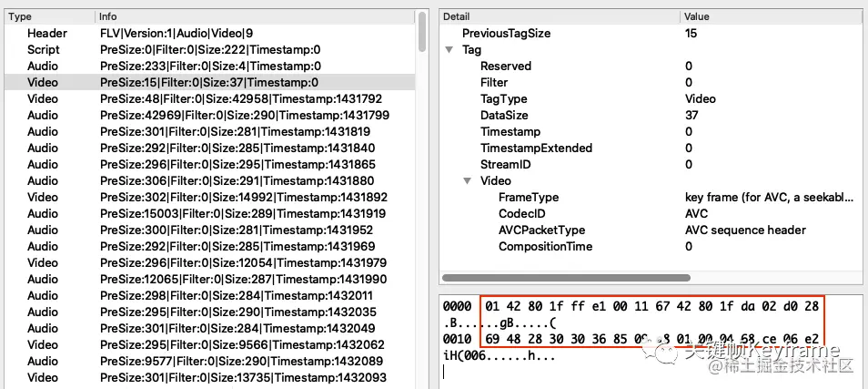
Task: Select the Video row PreSize:15 Size:37
Action: [x=210, y=83]
